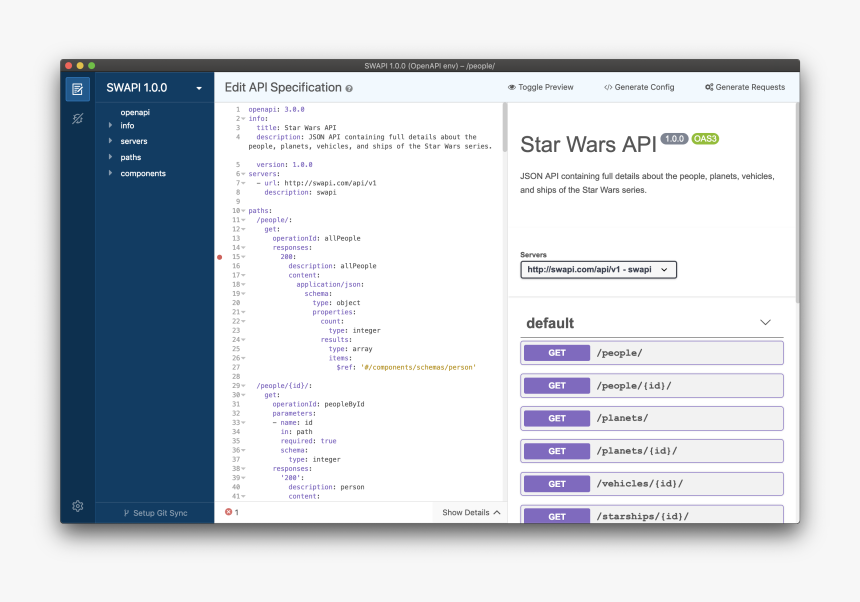Collapse the fold arrow on line 2

click(x=244, y=119)
